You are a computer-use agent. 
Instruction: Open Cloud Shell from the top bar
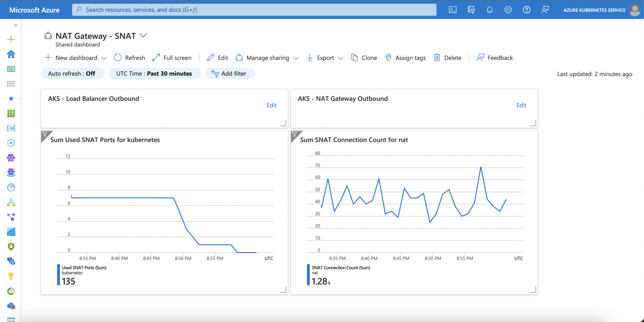453,9
